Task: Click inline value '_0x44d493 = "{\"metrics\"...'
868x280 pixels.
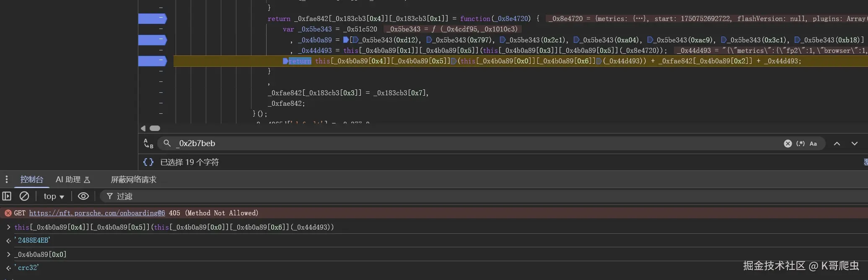Action: [x=771, y=50]
